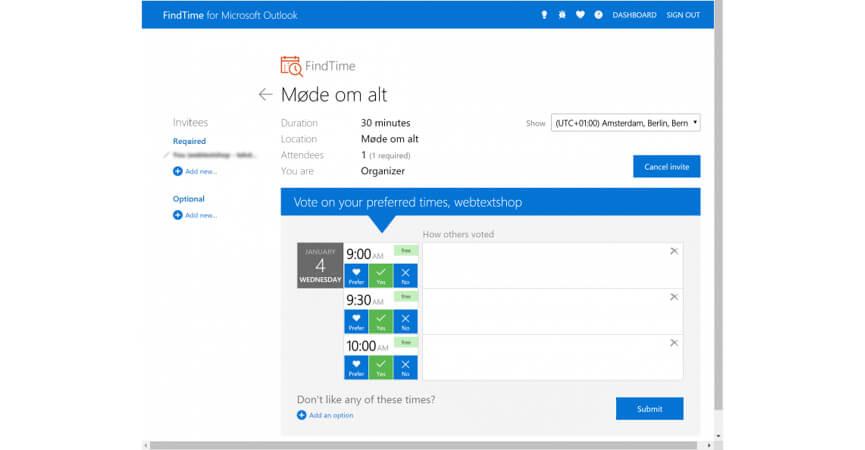The width and height of the screenshot is (865, 450).
Task: Remove the 10:00 AM time slot
Action: (674, 343)
